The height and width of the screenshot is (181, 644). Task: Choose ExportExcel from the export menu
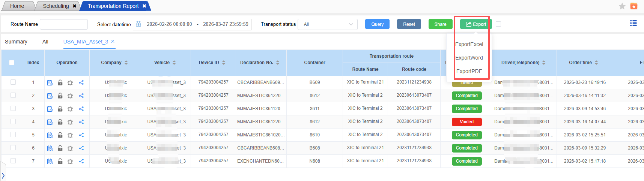tap(469, 44)
